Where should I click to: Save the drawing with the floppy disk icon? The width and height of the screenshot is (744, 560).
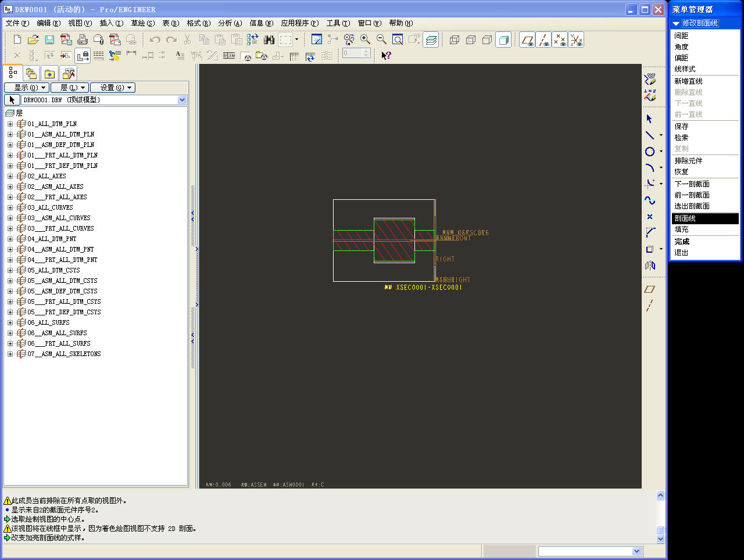pyautogui.click(x=49, y=40)
